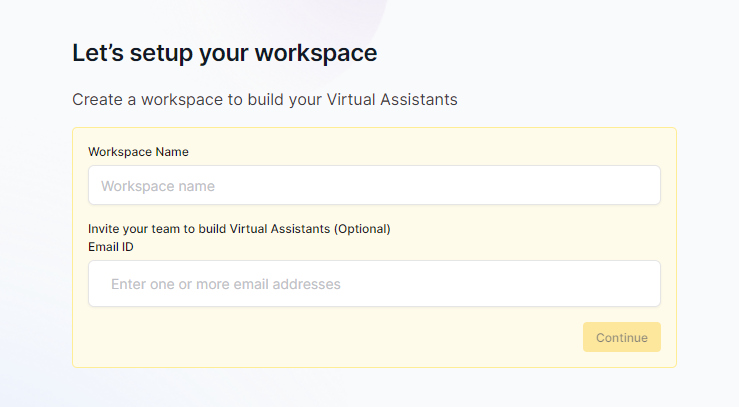Click the word "Let's" in the heading
The image size is (739, 407).
(97, 53)
